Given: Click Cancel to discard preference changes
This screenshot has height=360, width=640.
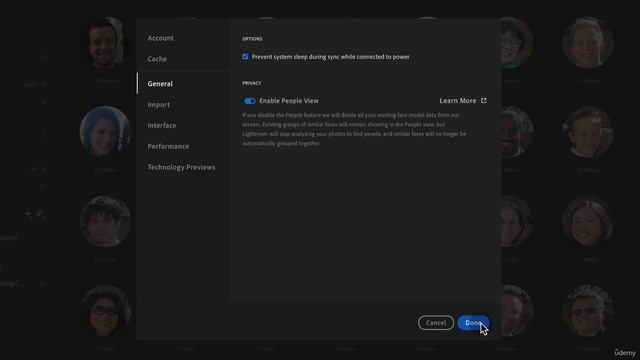Looking at the screenshot, I should pyautogui.click(x=436, y=322).
